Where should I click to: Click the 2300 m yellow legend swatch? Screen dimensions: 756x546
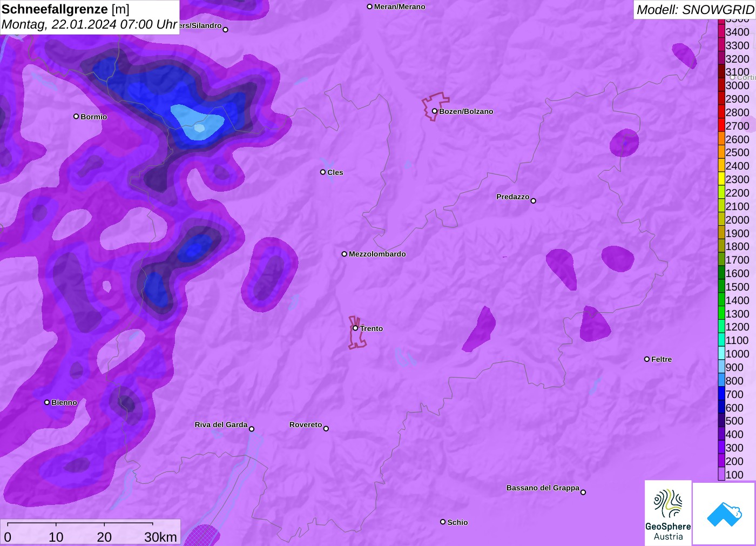click(x=721, y=179)
